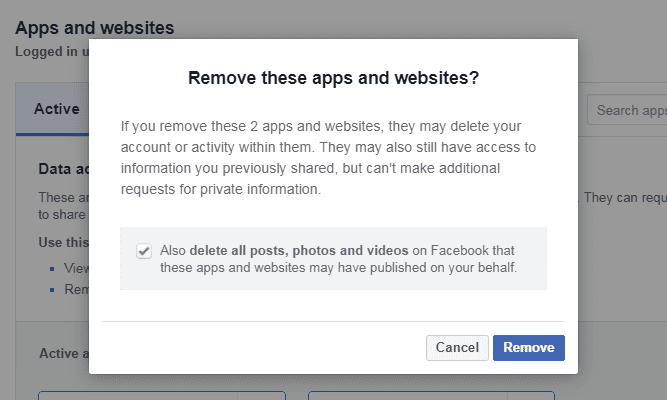Cancel the app removal dialog
The width and height of the screenshot is (667, 400).
click(x=457, y=348)
